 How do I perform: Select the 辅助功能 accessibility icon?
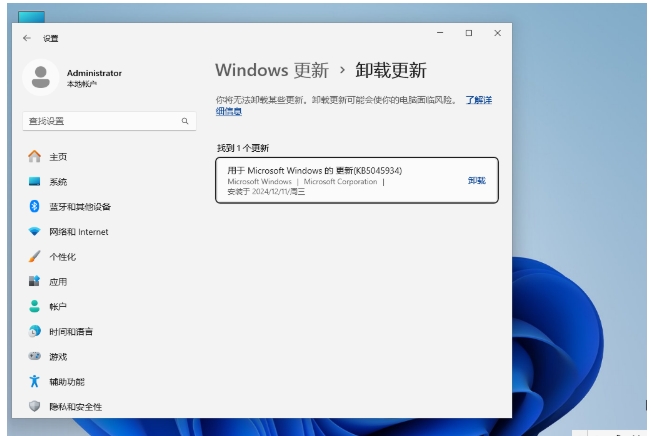(x=34, y=382)
